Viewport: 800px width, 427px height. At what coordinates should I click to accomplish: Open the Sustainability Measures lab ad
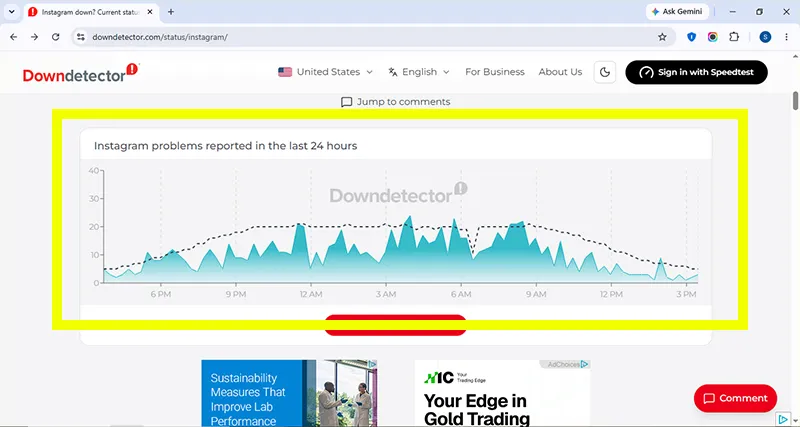[289, 393]
